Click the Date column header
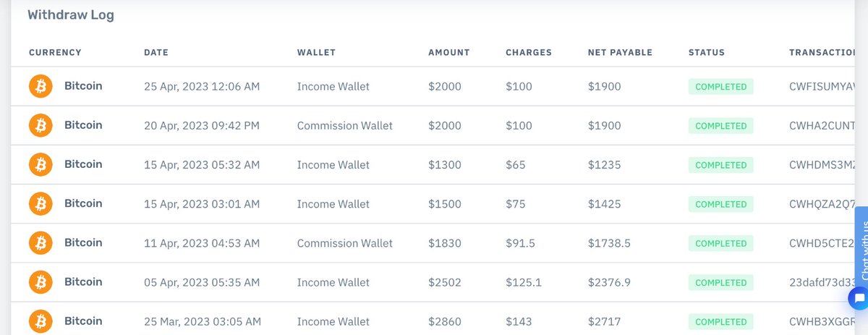868x335 pixels. pos(157,52)
